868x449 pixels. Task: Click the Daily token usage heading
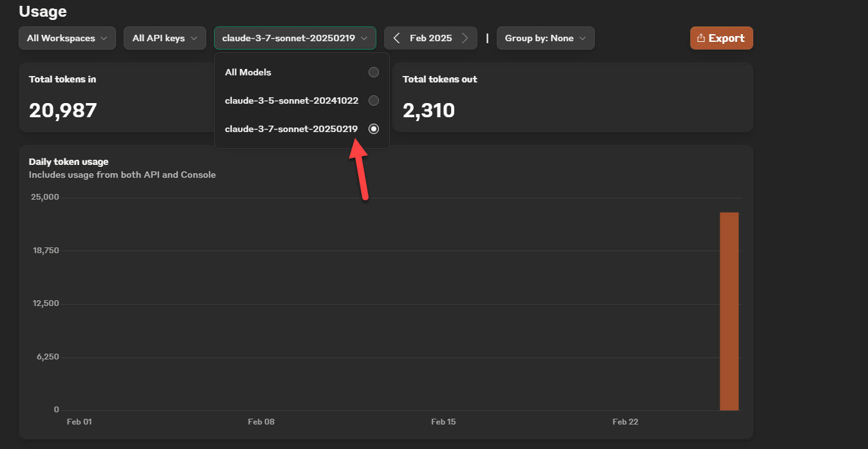(x=69, y=162)
